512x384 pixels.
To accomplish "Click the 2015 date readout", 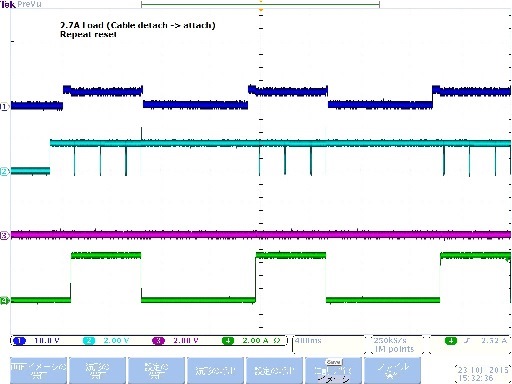I will tap(483, 370).
